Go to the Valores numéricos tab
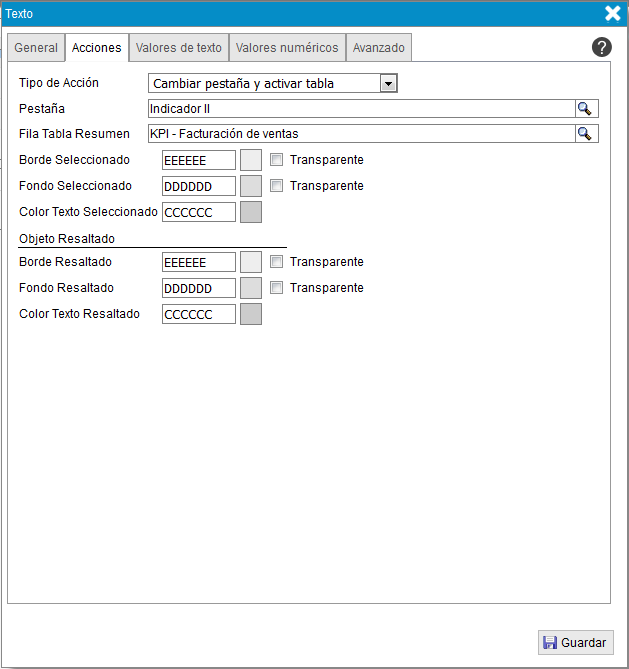 tap(287, 48)
